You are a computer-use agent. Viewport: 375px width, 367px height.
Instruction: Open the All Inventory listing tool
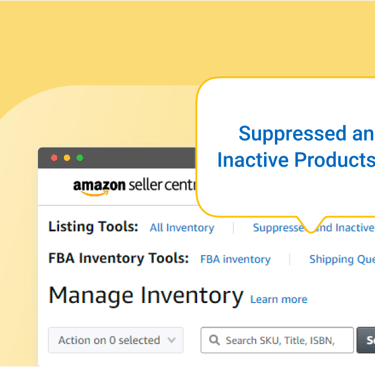click(182, 228)
